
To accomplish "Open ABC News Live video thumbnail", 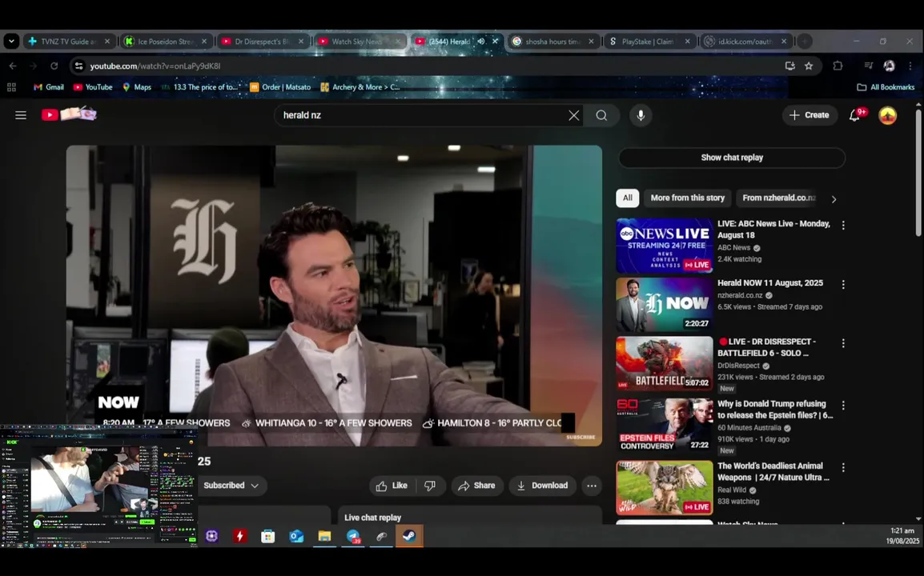I will tap(664, 246).
